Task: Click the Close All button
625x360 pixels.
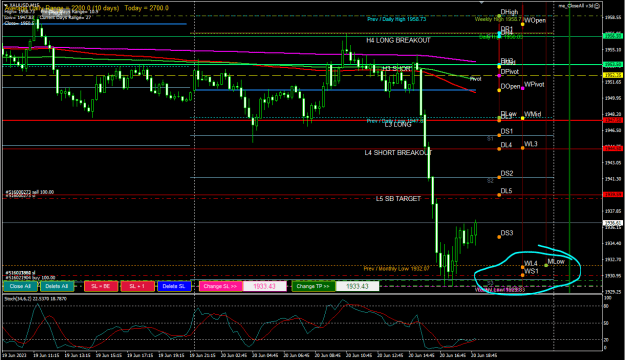Action: point(20,286)
